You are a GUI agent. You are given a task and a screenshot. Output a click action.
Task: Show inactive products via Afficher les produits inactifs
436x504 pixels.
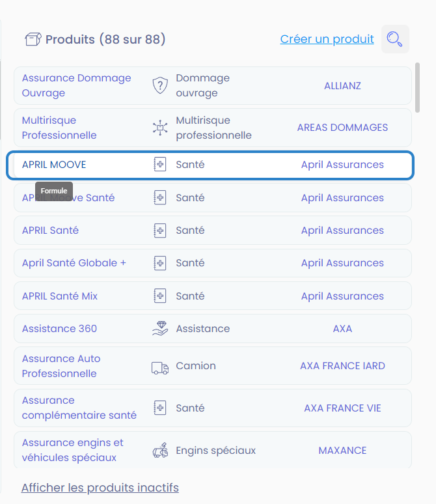[100, 488]
